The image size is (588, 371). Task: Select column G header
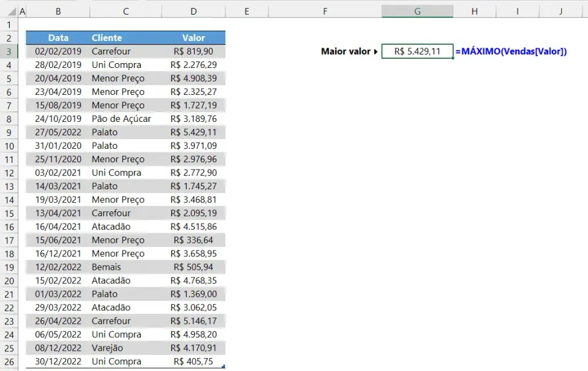point(417,11)
